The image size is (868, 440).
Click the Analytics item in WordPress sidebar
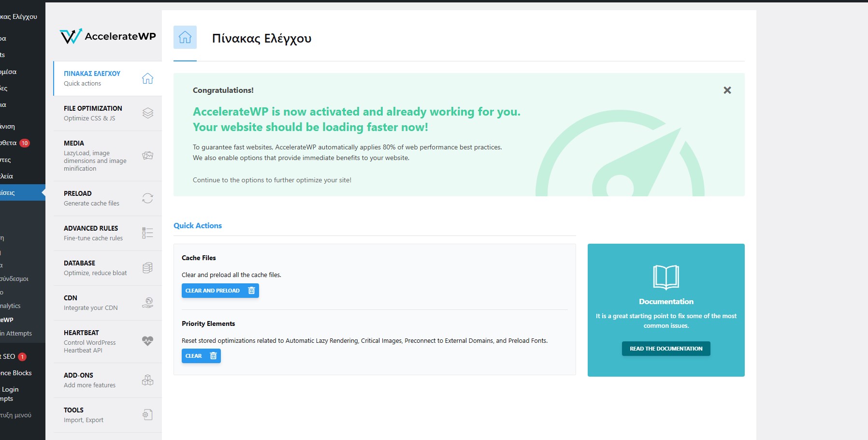coord(10,306)
